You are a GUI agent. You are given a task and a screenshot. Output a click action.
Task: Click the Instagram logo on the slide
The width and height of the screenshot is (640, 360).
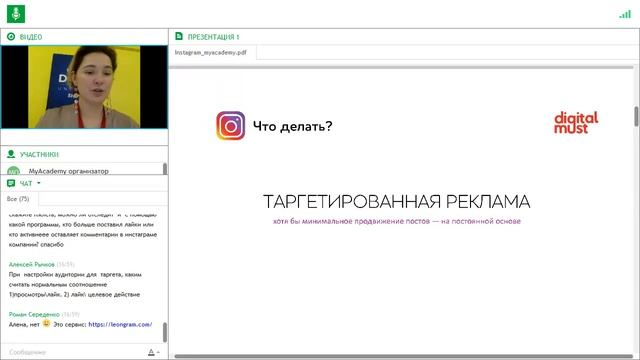point(231,126)
